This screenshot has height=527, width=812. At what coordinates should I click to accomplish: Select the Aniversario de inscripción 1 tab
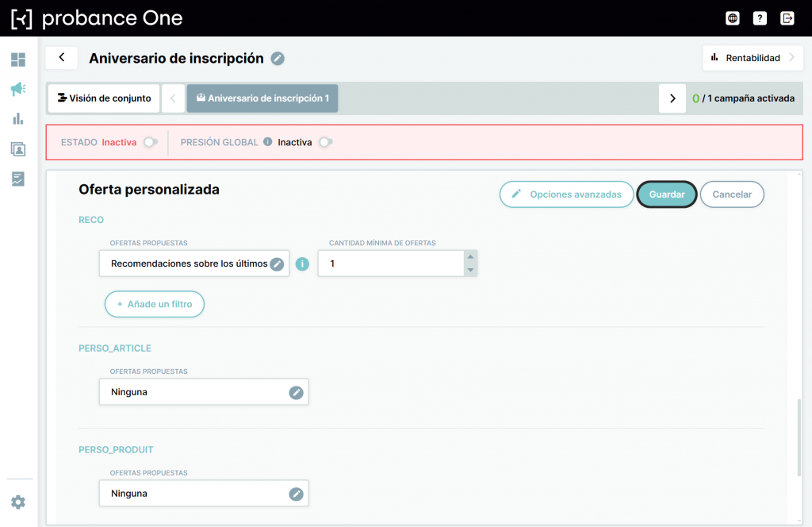tap(262, 98)
